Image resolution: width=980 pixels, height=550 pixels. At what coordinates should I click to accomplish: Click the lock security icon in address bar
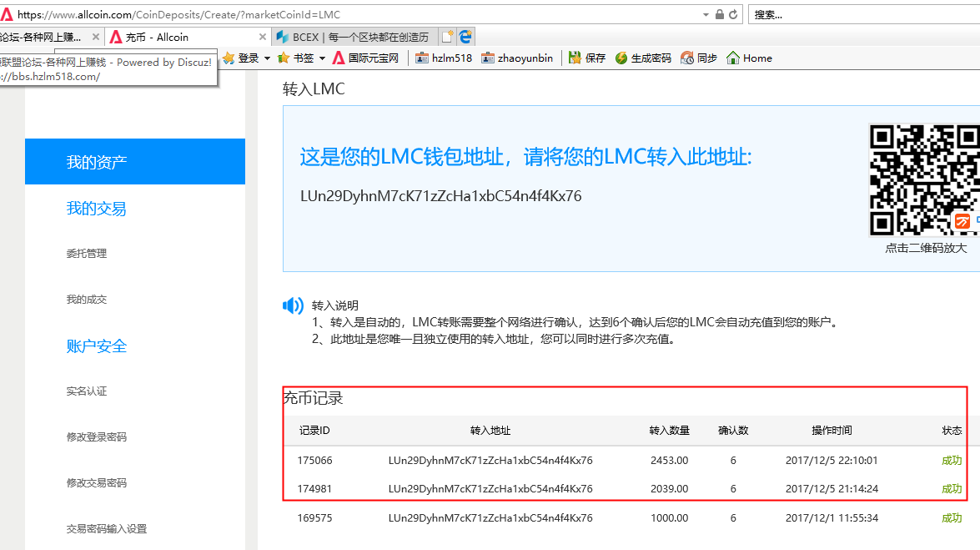720,15
